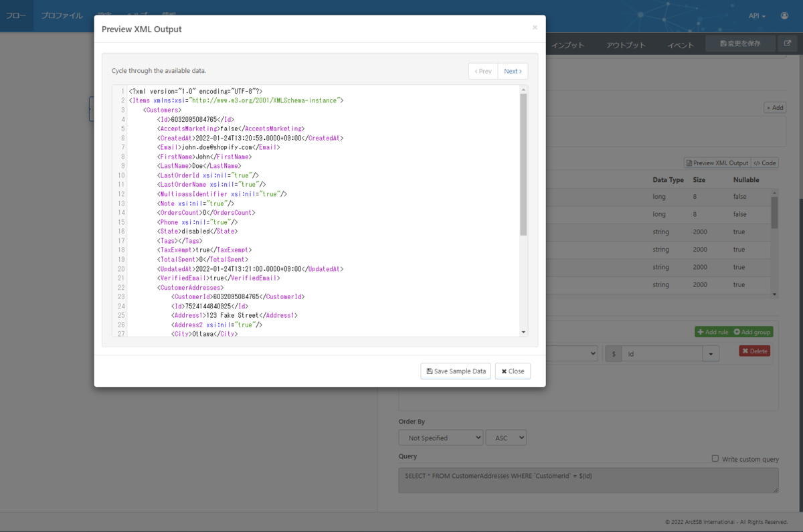Open the API dropdown menu
The width and height of the screenshot is (803, 532).
[x=757, y=15]
